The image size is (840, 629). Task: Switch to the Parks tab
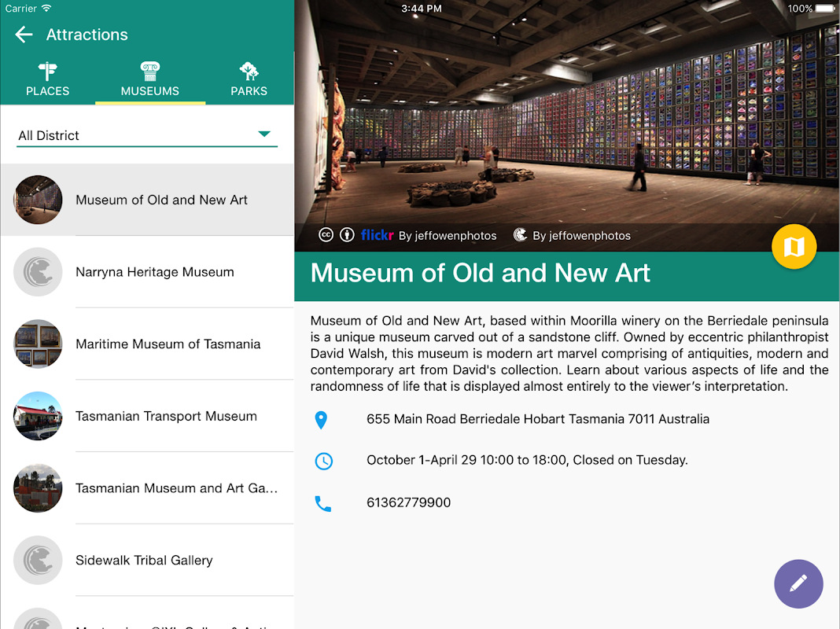click(x=249, y=79)
